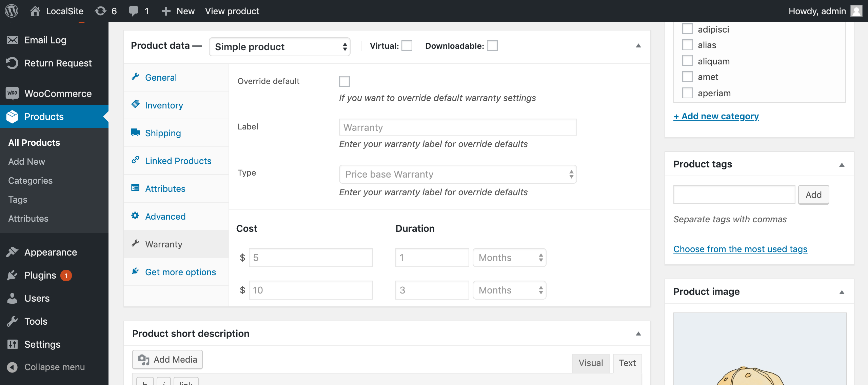Enable the Downloadable product checkbox

[493, 46]
